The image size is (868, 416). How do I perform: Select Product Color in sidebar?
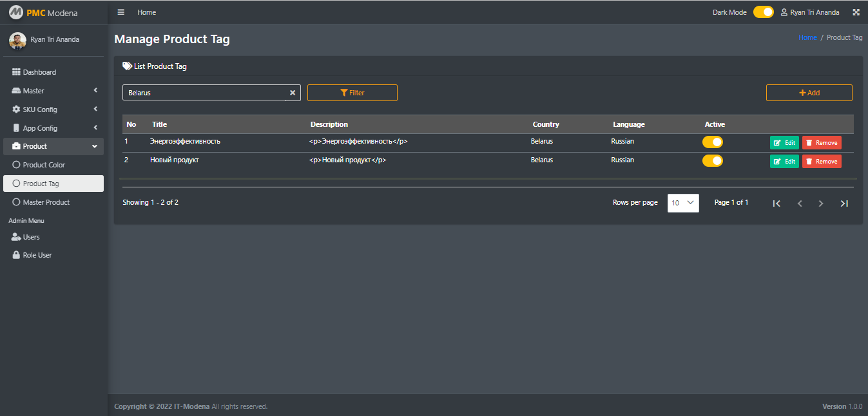coord(53,165)
